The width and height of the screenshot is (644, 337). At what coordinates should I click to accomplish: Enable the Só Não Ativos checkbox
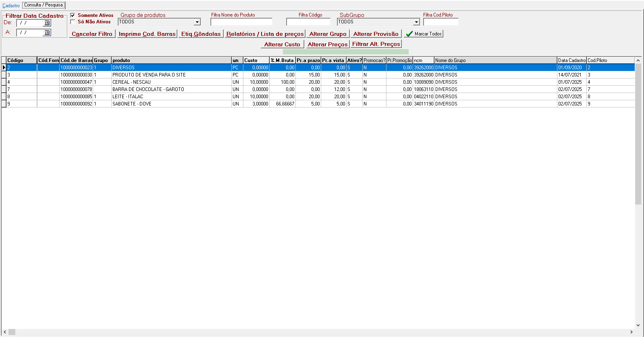[73, 22]
